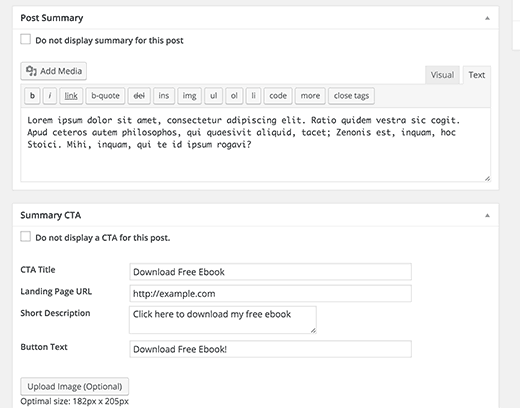
Task: Switch to the Text editor tab
Action: (477, 75)
